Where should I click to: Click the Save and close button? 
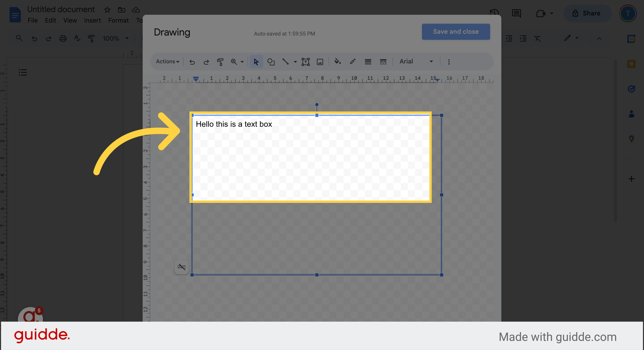click(456, 32)
